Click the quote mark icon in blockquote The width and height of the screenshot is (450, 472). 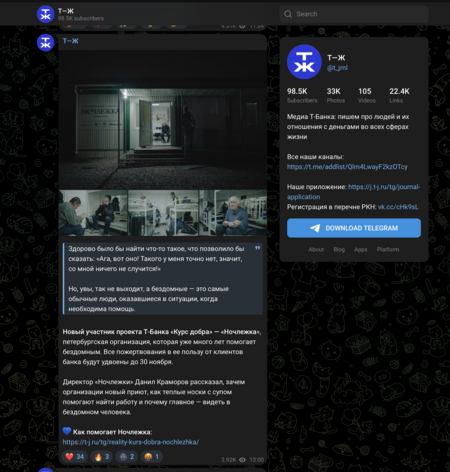point(257,248)
